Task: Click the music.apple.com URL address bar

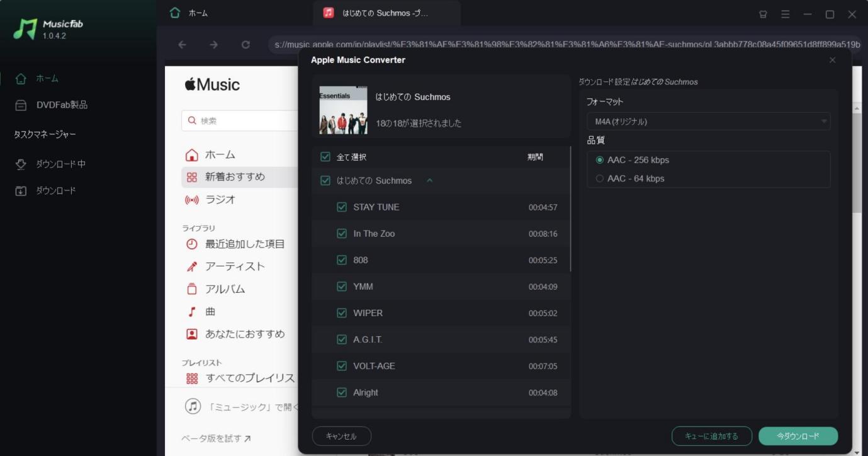Action: tap(565, 45)
